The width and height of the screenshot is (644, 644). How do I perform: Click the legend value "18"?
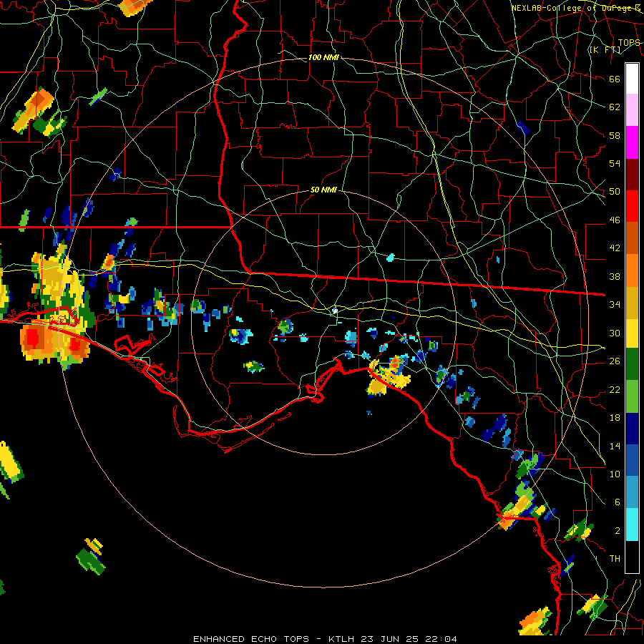pos(615,418)
